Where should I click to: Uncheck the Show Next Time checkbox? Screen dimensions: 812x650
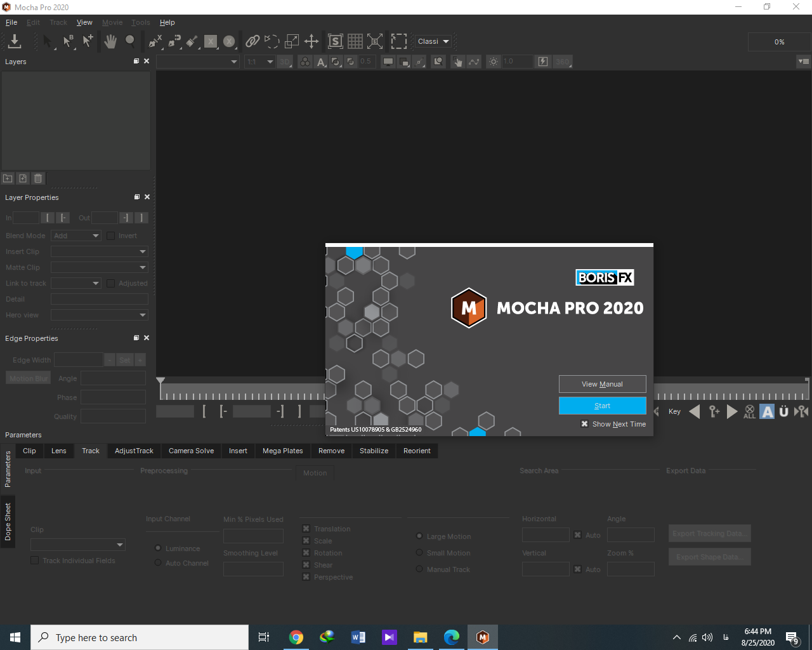(x=585, y=424)
